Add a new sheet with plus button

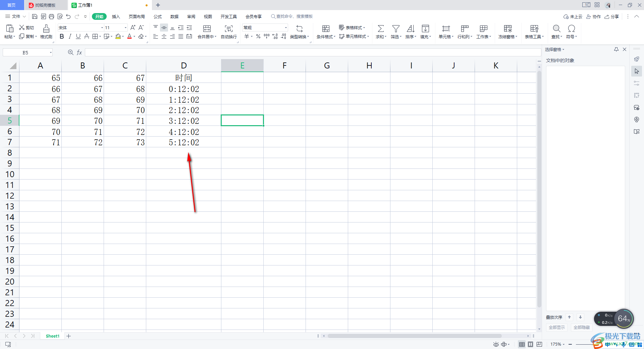pyautogui.click(x=69, y=336)
